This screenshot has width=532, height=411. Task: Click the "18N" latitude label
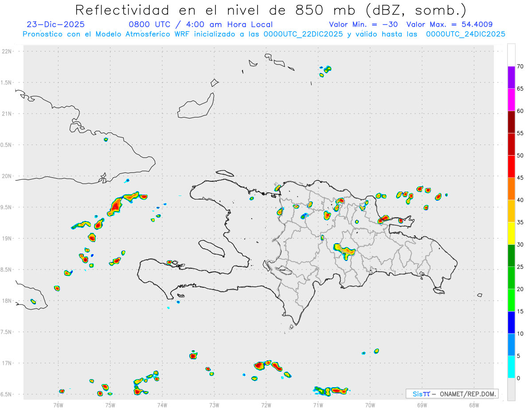click(7, 301)
